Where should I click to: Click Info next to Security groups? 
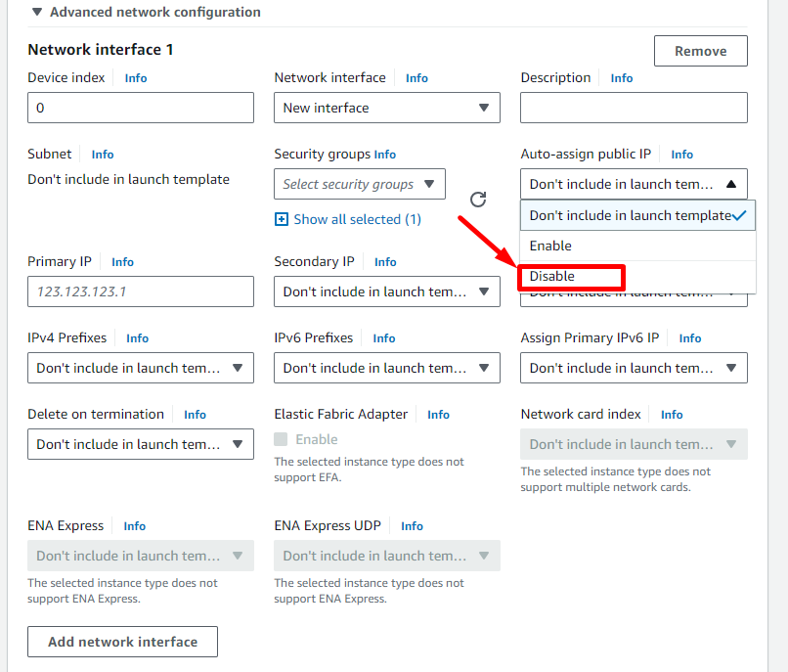click(384, 154)
